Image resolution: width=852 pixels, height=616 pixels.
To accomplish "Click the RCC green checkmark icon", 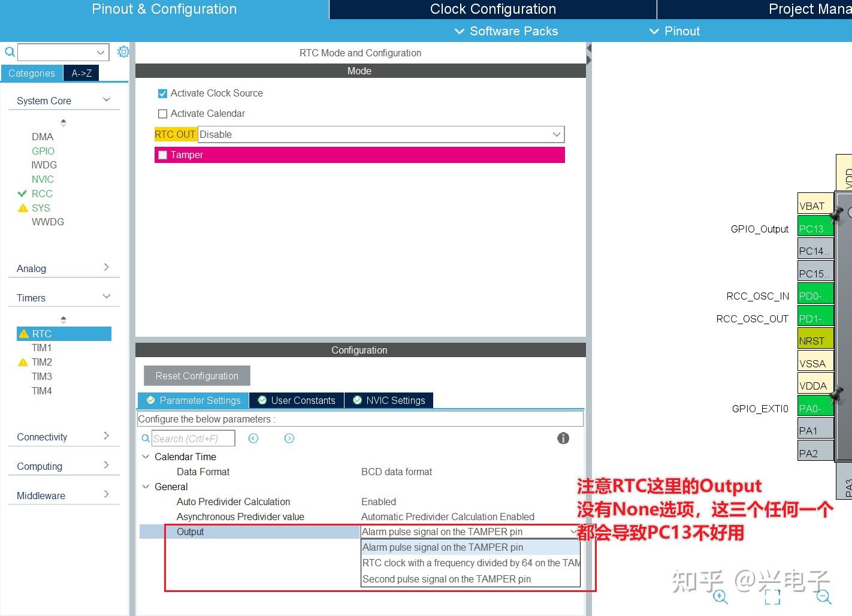I will (x=23, y=194).
